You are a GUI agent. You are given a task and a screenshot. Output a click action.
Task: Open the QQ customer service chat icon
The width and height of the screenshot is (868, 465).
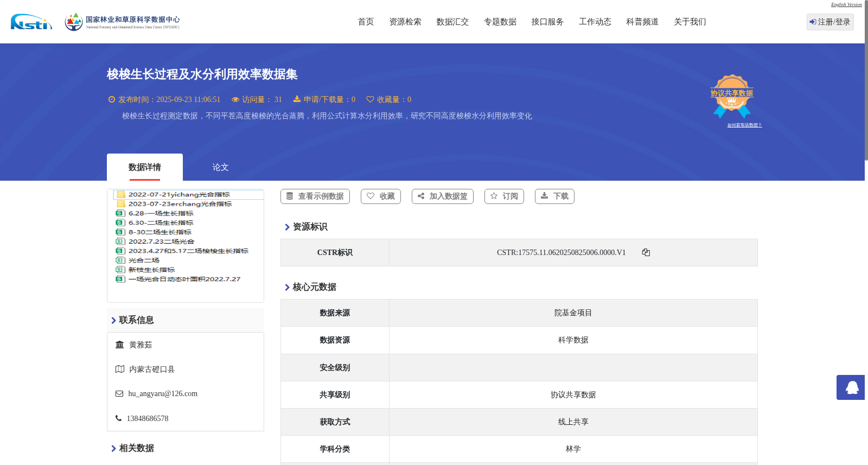click(852, 387)
